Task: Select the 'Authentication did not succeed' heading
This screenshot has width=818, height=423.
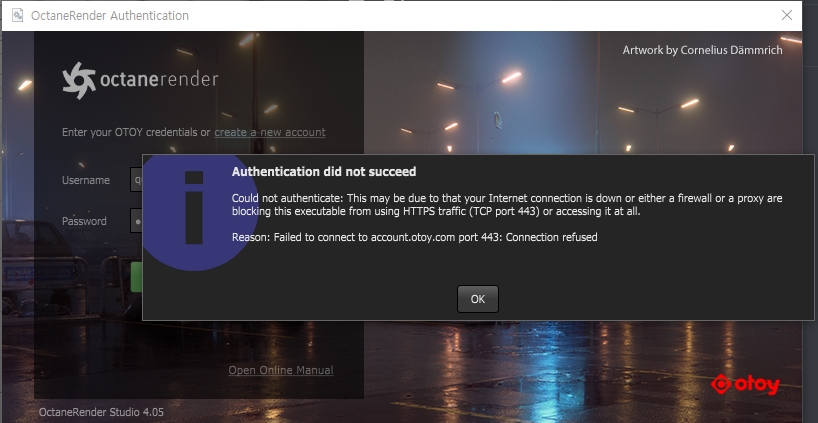Action: point(324,172)
